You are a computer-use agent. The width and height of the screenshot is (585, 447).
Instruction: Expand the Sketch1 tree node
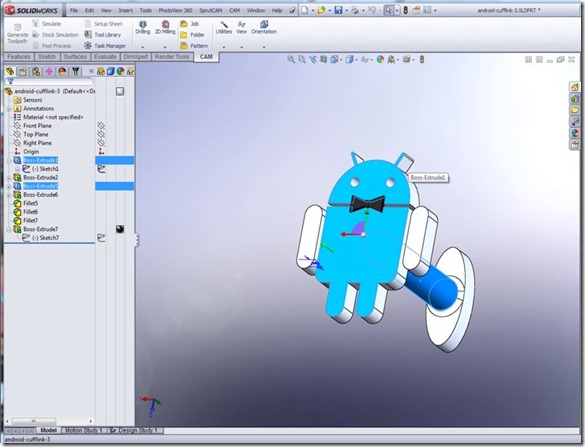[x=18, y=169]
